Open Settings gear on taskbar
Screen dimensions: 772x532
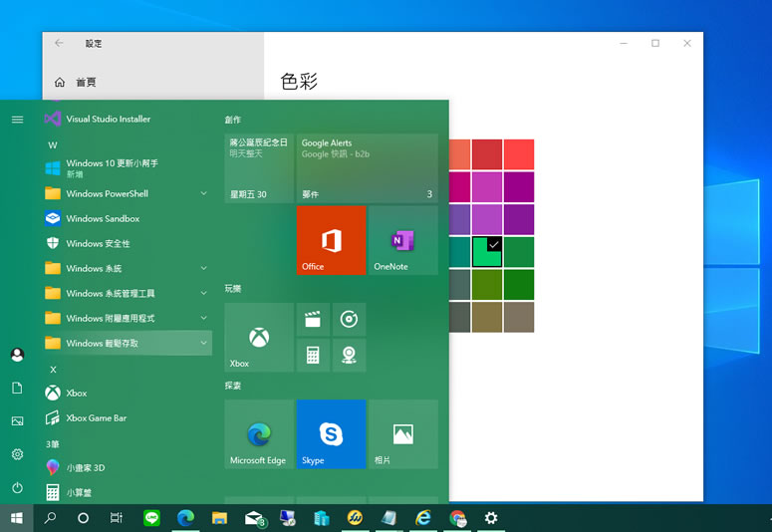[x=491, y=518]
